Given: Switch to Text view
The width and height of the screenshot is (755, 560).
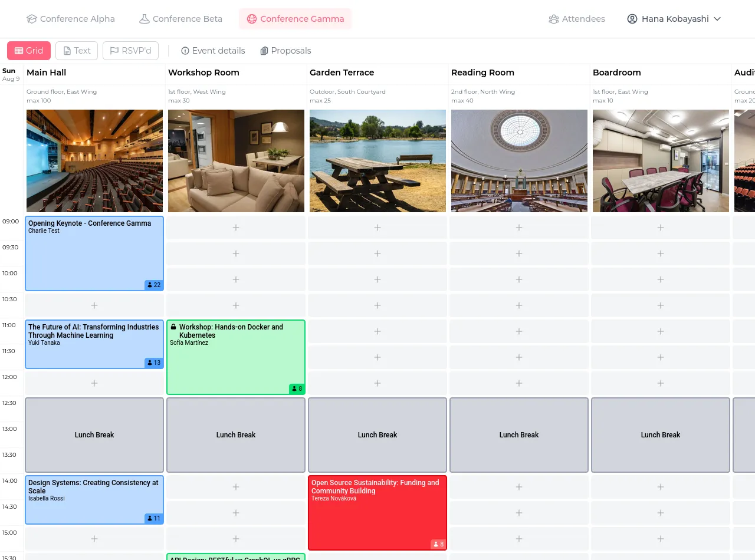Looking at the screenshot, I should pyautogui.click(x=77, y=51).
